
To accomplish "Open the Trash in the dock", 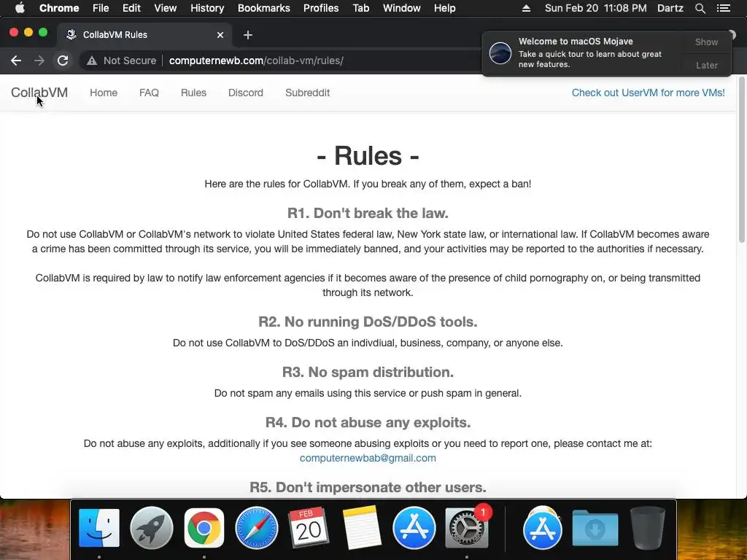I will [648, 528].
